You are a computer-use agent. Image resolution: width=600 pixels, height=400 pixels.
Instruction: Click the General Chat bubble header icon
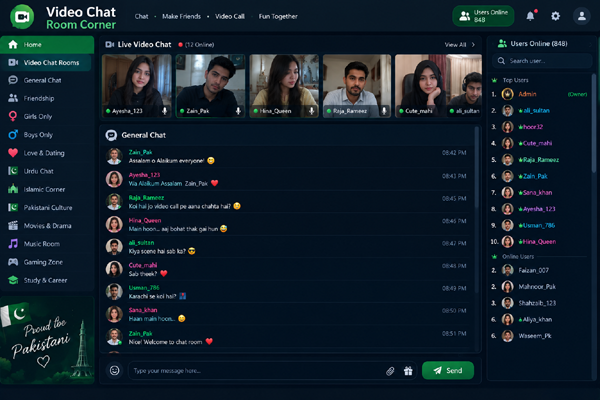tap(111, 135)
